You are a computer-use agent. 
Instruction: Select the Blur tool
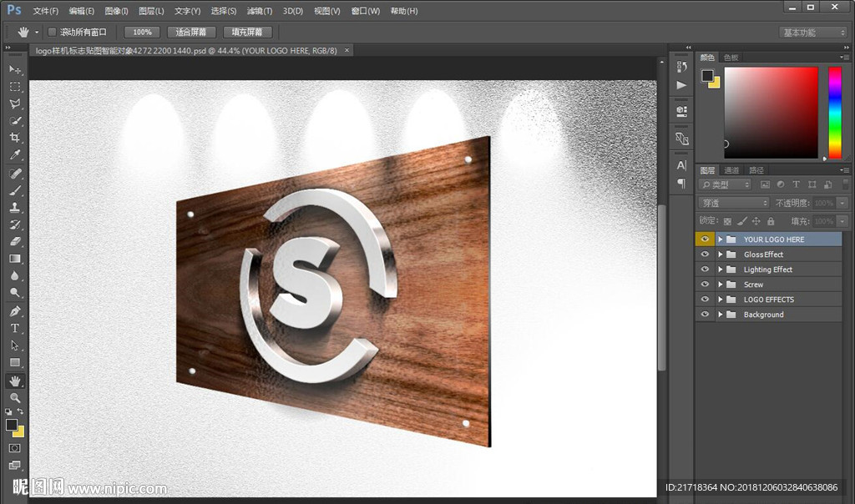[15, 275]
